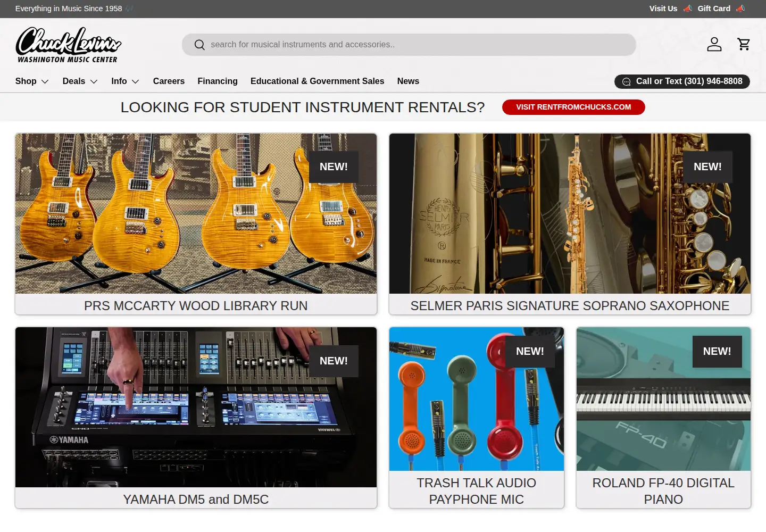Viewport: 766px width, 532px height.
Task: Click the Chuck Levin's logo
Action: [x=68, y=45]
